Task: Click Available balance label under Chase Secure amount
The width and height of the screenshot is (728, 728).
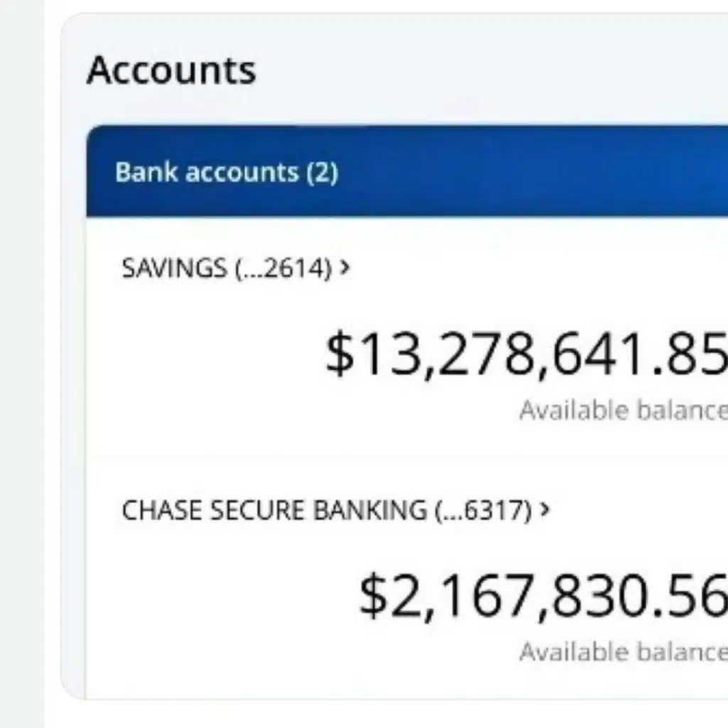Action: tap(623, 651)
